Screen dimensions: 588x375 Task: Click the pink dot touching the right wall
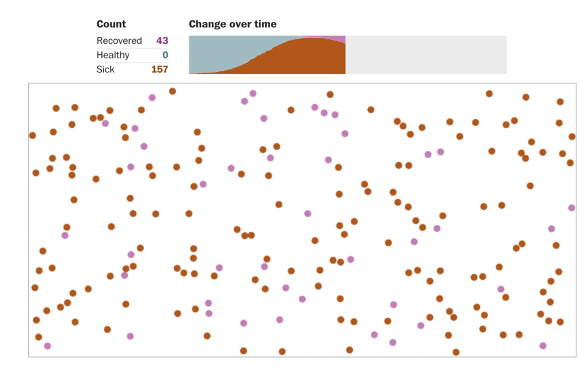(572, 207)
